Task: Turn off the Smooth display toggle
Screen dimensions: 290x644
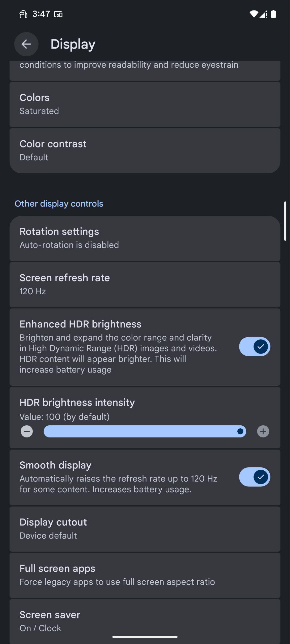Action: coord(255,477)
